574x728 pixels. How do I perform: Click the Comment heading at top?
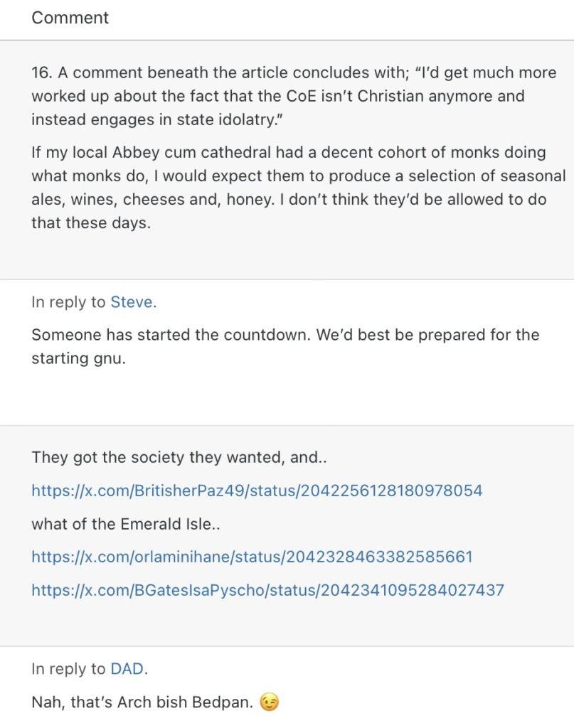tap(70, 18)
